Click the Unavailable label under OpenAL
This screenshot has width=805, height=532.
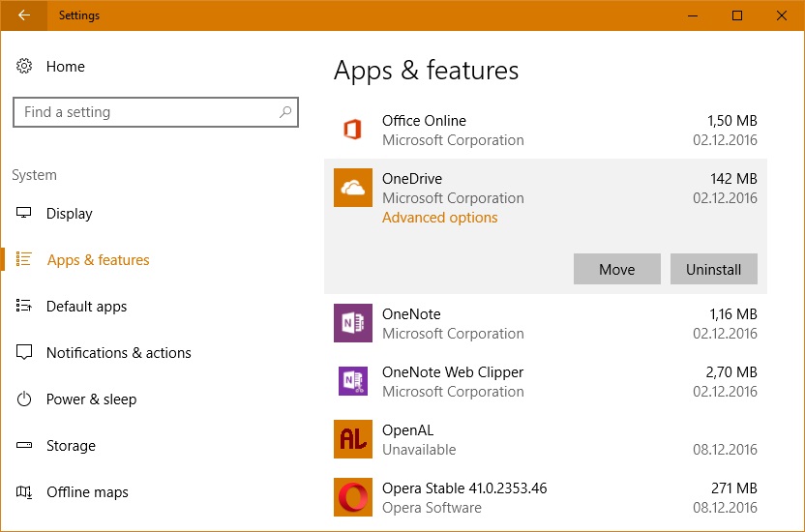pyautogui.click(x=419, y=450)
